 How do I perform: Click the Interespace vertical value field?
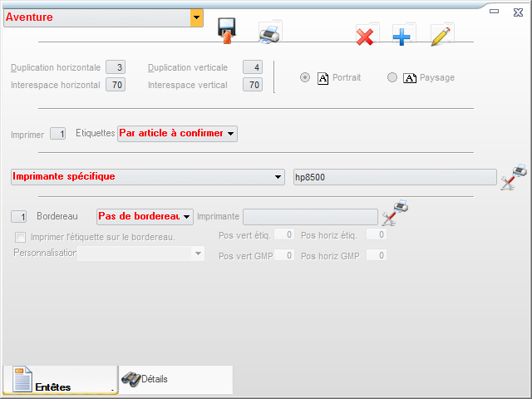pos(253,85)
